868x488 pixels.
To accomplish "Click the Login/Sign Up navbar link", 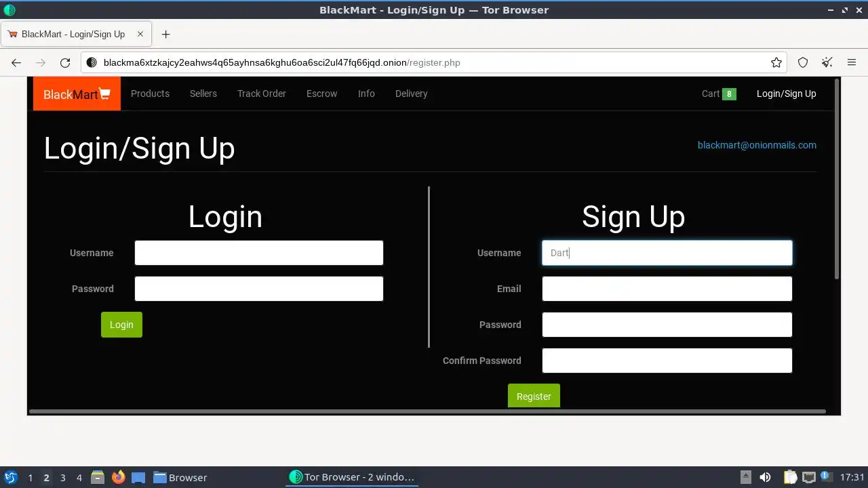I will pyautogui.click(x=787, y=94).
